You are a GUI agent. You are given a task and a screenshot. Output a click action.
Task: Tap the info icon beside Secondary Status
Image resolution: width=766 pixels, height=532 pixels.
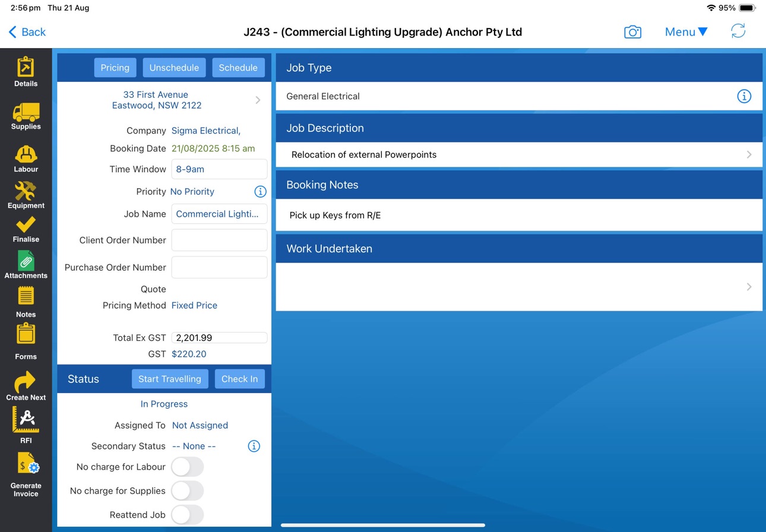[254, 446]
